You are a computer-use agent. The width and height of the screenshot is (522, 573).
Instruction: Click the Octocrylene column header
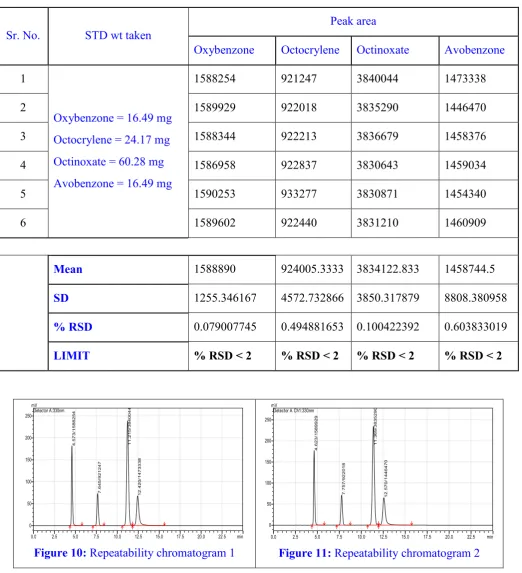(x=310, y=50)
